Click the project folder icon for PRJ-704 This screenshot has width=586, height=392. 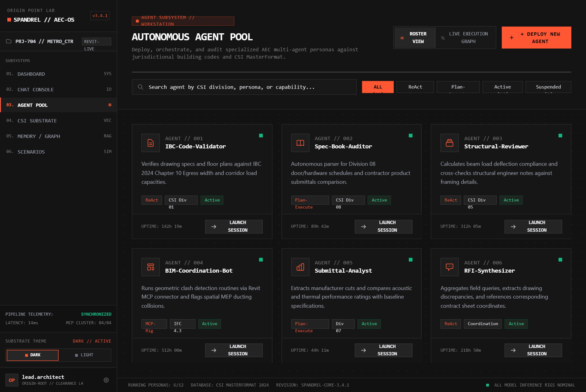(x=9, y=41)
